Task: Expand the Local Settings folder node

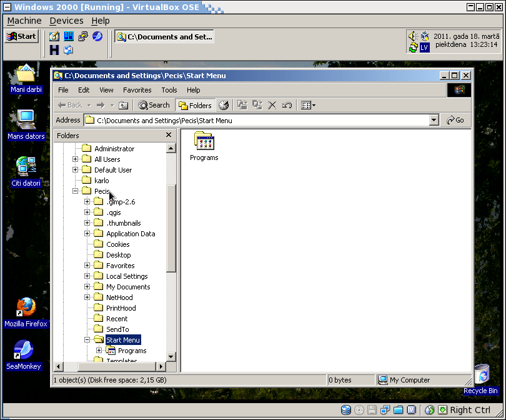Action: click(87, 276)
